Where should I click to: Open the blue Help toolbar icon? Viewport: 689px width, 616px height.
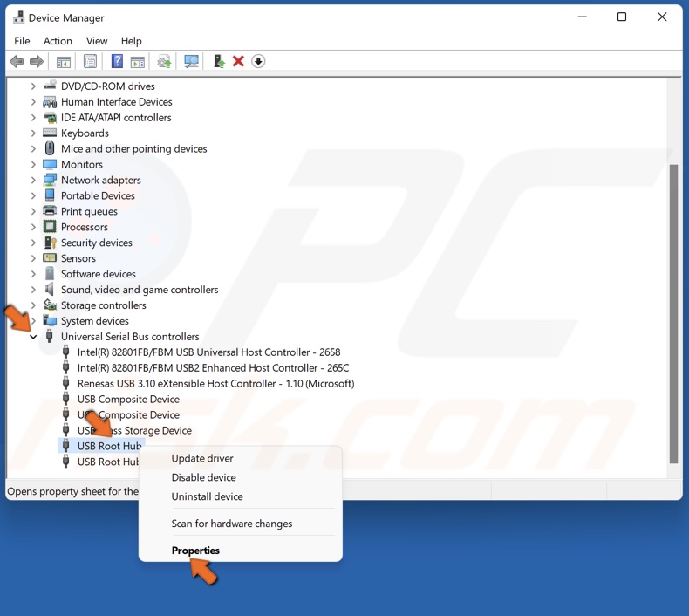click(117, 61)
